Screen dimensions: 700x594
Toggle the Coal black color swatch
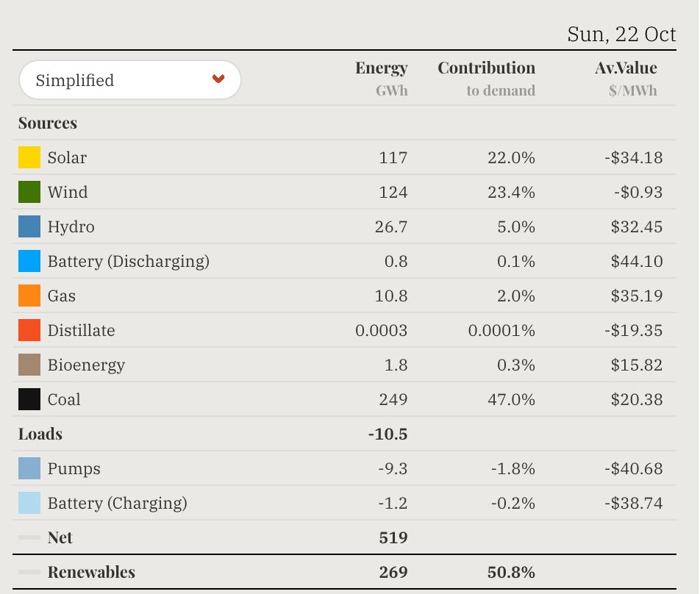tap(29, 399)
